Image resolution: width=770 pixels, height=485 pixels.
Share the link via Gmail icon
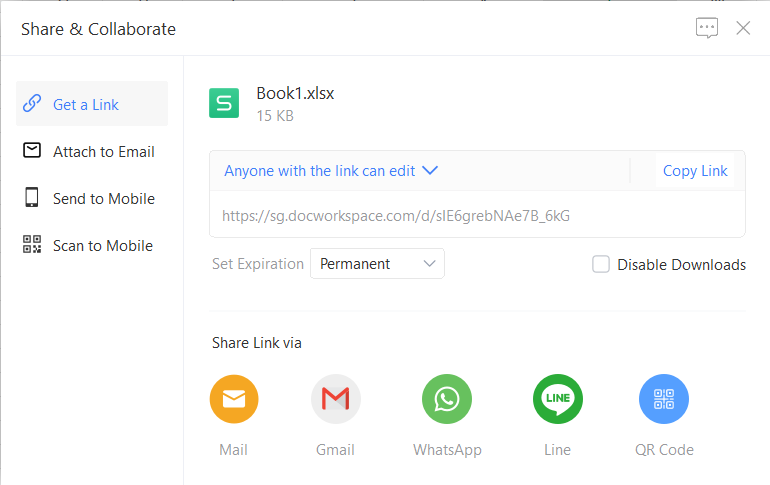[336, 399]
